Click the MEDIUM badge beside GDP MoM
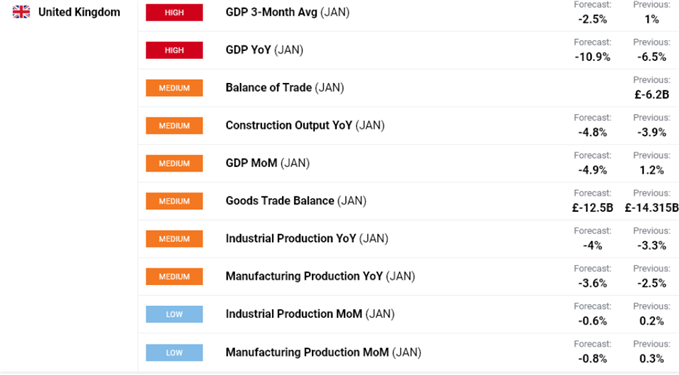Image resolution: width=679 pixels, height=375 pixels. pos(174,163)
